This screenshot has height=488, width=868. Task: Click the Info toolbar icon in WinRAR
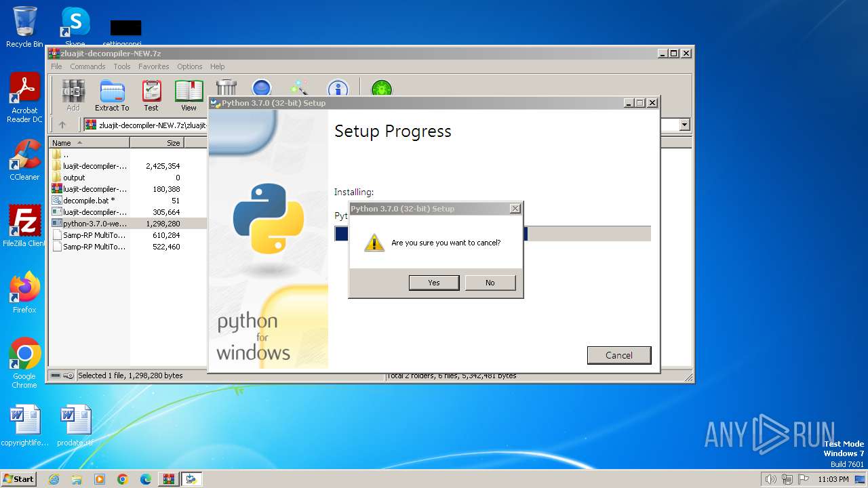pyautogui.click(x=338, y=88)
